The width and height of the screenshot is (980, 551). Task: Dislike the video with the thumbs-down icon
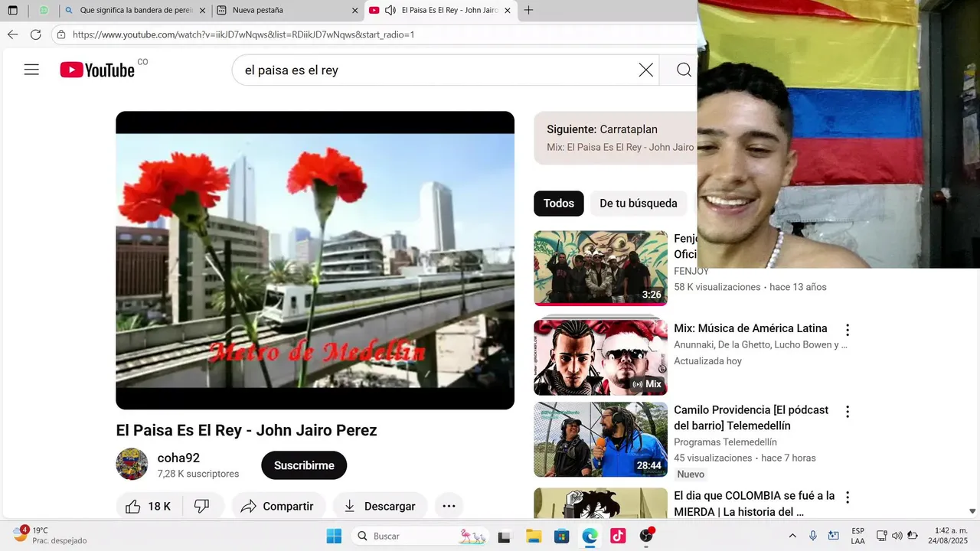point(202,506)
